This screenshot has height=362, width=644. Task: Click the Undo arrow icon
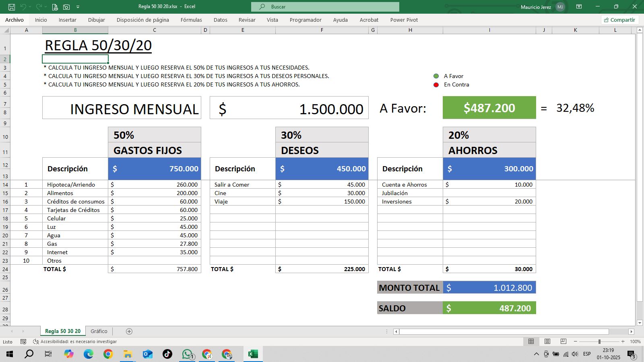coord(24,6)
